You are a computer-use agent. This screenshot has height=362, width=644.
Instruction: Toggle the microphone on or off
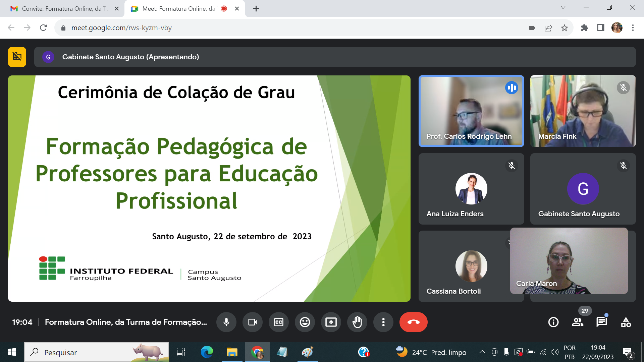pos(226,322)
